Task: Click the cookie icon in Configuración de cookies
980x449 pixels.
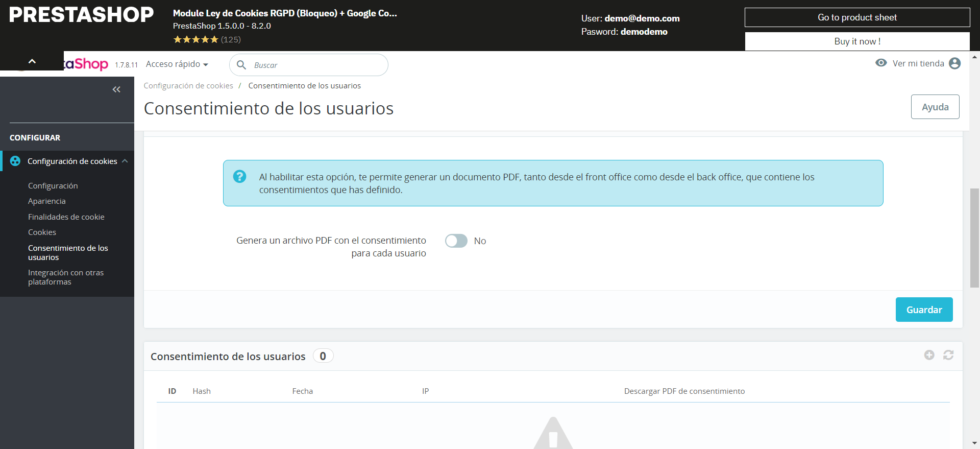Action: pos(15,161)
